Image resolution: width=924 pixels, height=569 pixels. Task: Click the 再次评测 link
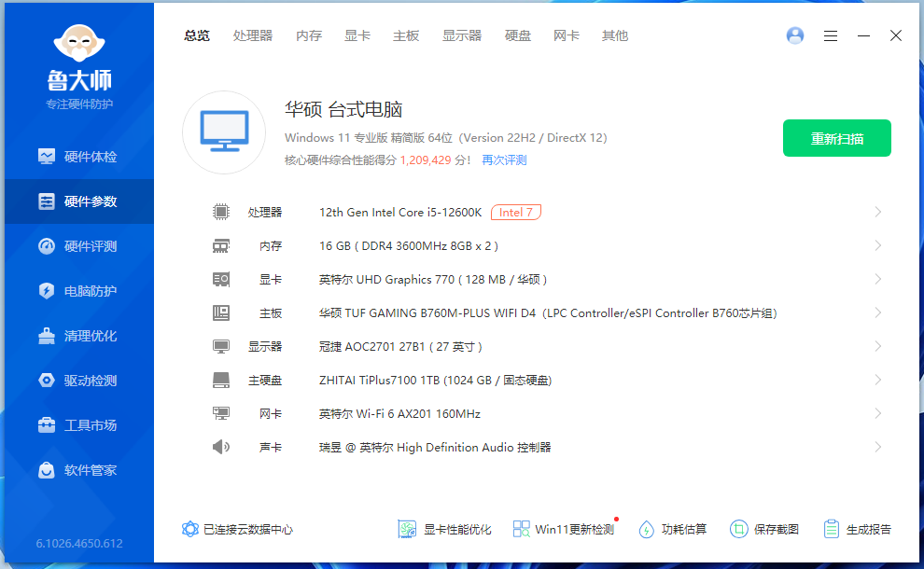[504, 160]
